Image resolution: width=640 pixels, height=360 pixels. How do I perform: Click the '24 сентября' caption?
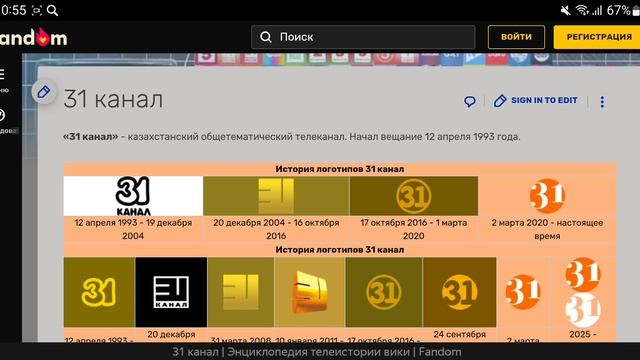(460, 334)
